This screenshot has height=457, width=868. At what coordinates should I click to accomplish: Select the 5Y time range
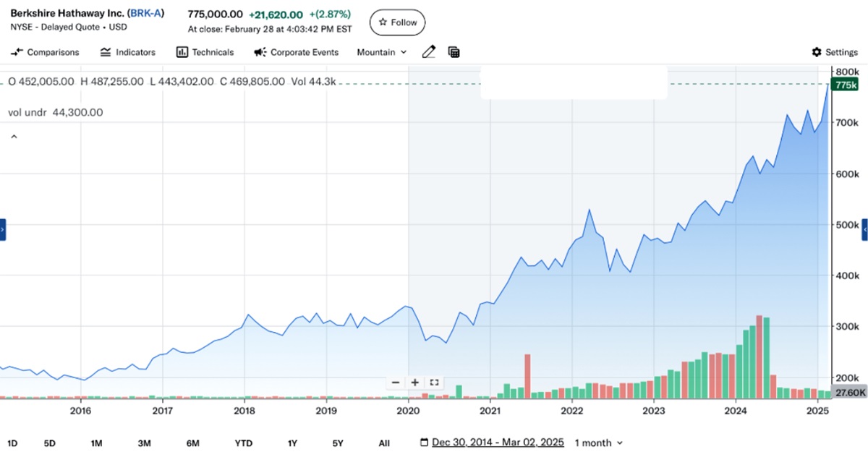click(338, 443)
